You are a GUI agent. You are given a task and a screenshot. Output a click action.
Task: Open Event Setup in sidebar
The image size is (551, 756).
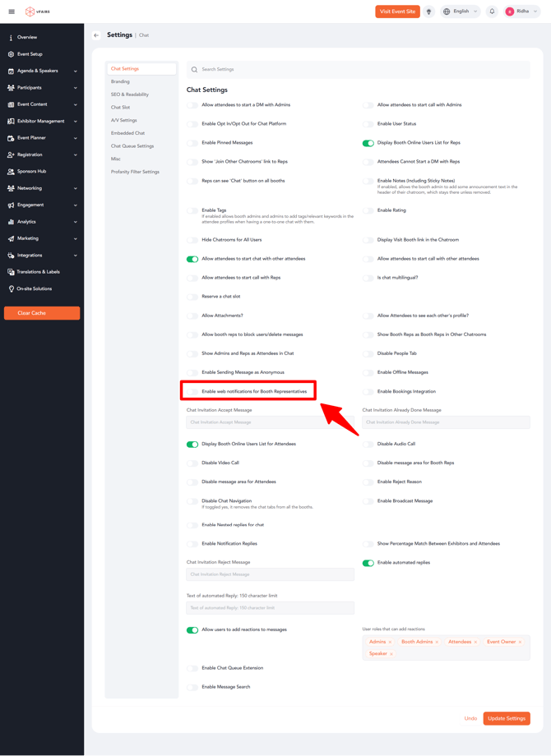(x=30, y=54)
